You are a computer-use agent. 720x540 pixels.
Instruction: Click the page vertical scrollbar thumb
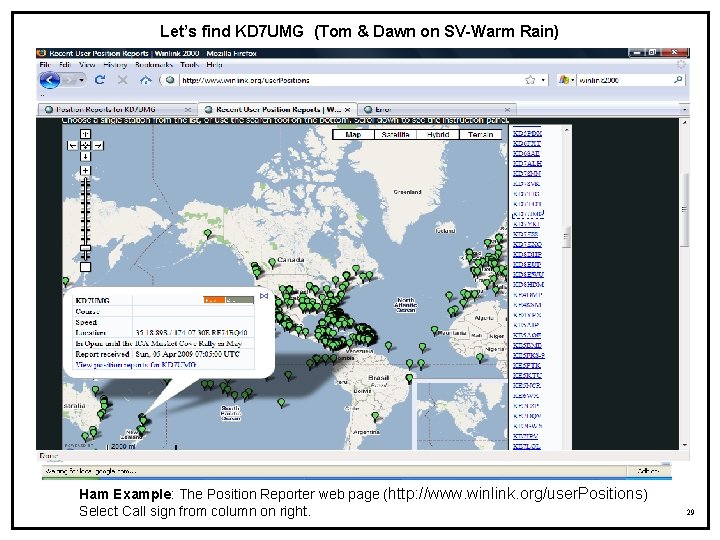point(684,210)
